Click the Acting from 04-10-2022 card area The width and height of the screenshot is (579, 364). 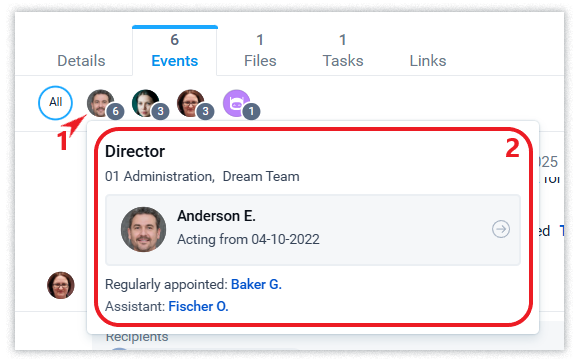(313, 230)
